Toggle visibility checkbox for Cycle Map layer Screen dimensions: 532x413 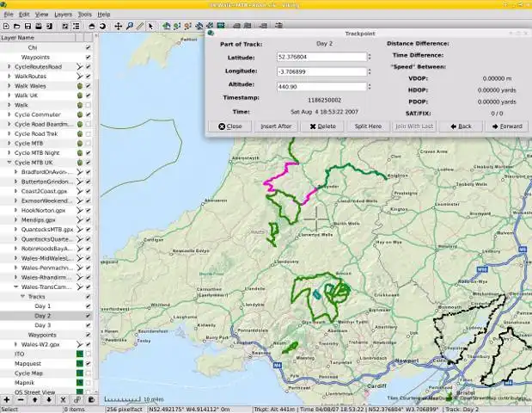tap(89, 373)
